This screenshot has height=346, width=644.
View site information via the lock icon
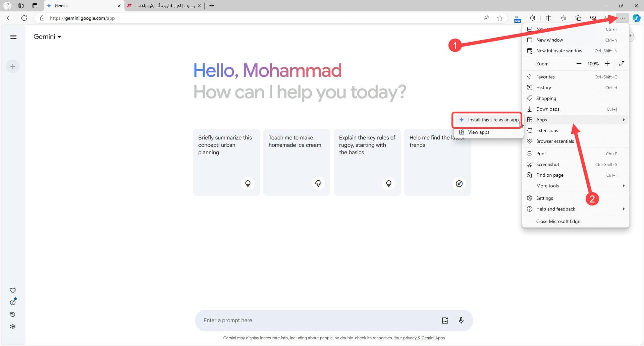click(42, 18)
